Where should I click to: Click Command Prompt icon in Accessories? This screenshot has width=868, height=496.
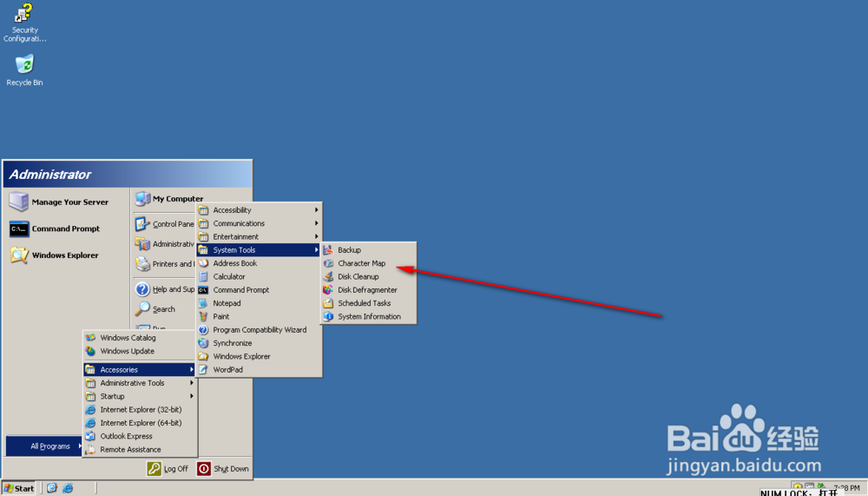point(203,290)
